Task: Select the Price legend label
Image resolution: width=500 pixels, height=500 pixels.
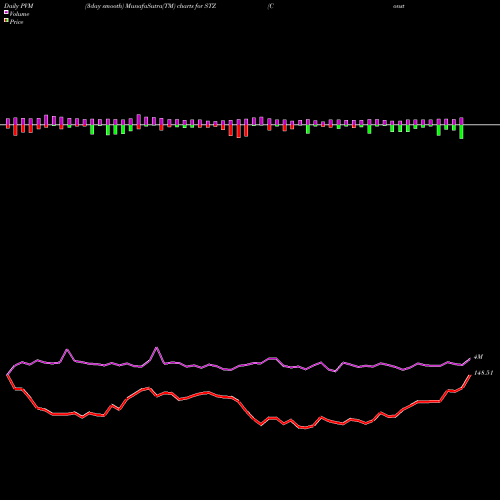Action: tap(16, 22)
